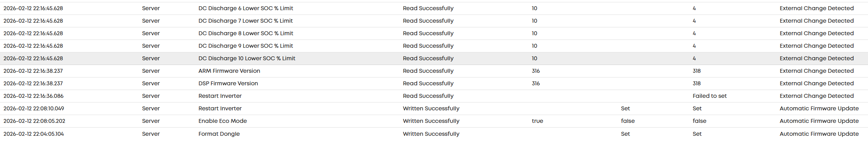Select the highlighted DC Discharge 10 row
The image size is (868, 144).
[434, 58]
